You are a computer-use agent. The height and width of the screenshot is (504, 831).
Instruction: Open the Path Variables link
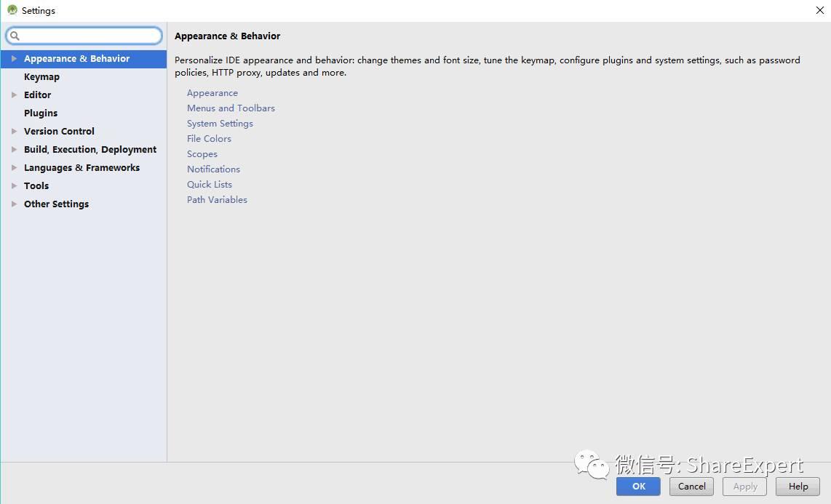(217, 200)
